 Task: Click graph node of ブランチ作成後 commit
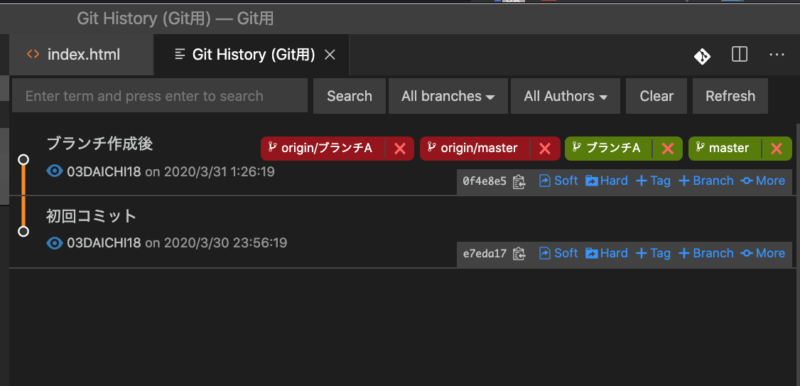(x=23, y=160)
